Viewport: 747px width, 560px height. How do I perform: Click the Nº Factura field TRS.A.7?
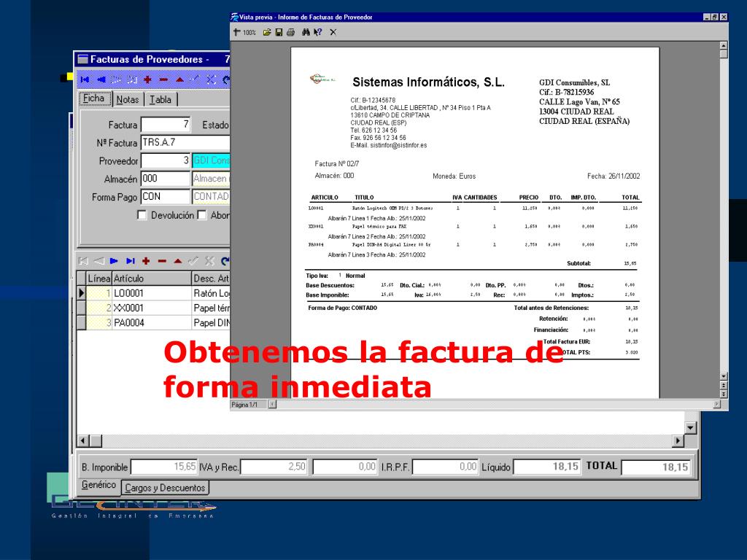[186, 142]
